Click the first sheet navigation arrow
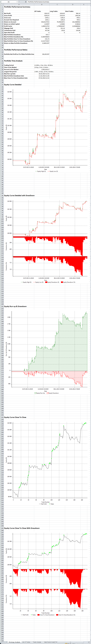 (1, 642)
